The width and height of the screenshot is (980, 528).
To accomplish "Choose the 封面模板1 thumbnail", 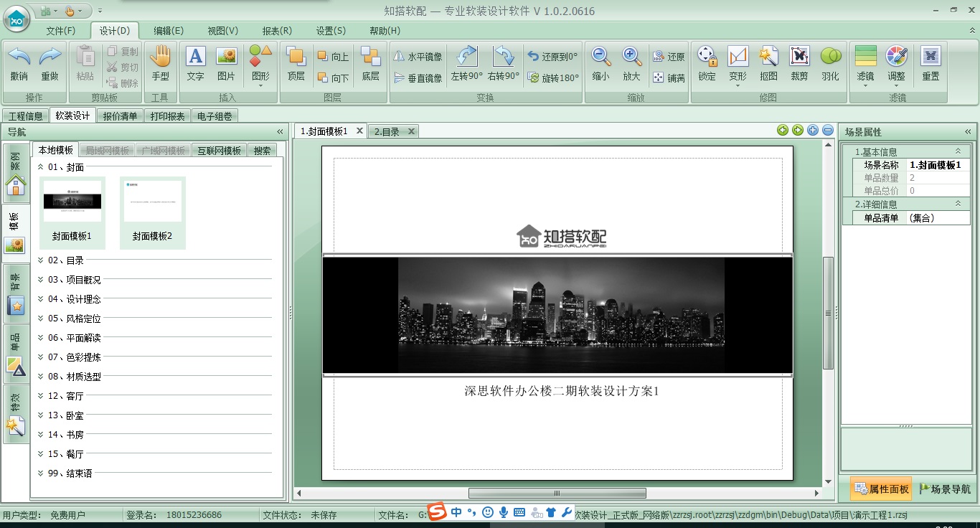I will 72,212.
